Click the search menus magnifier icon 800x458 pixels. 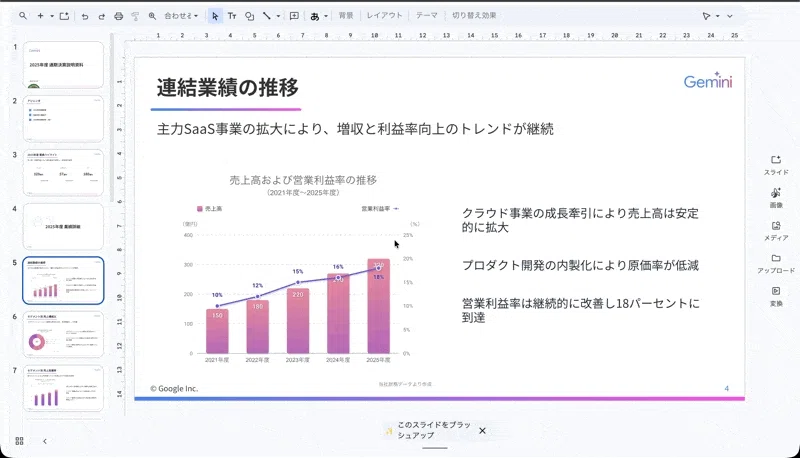pyautogui.click(x=23, y=16)
